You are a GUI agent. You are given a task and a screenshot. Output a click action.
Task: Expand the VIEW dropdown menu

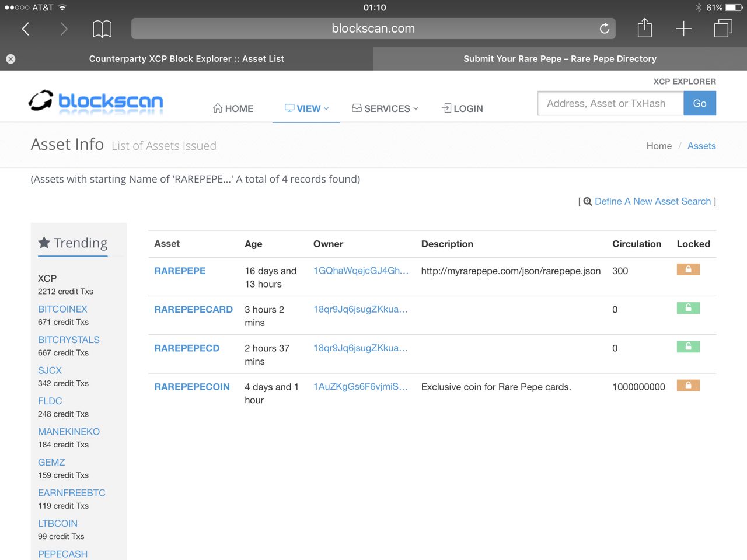pos(306,108)
